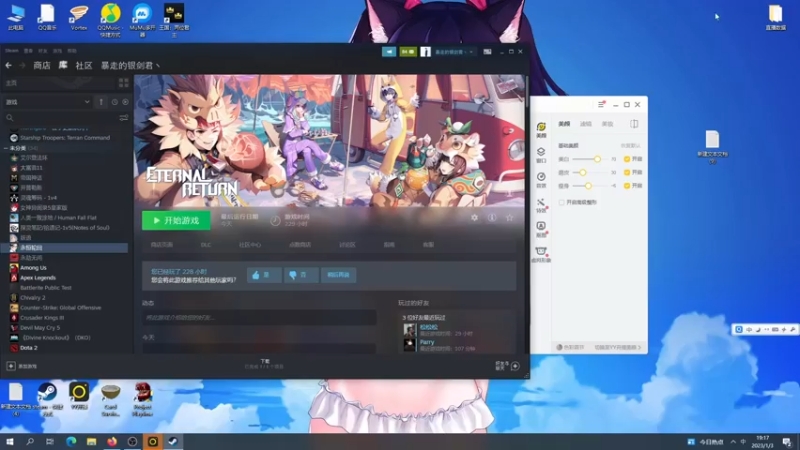Toggle the 美白 enable checkbox
Image resolution: width=800 pixels, height=450 pixels.
pyautogui.click(x=627, y=159)
